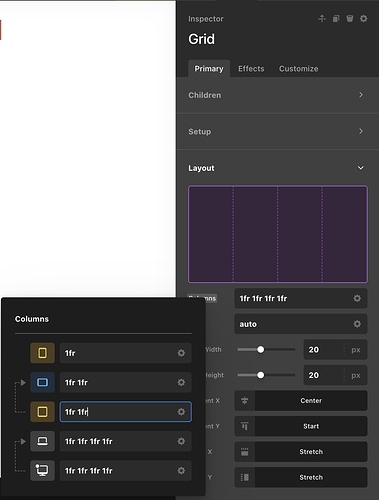
Task: Click gear beside the auto rows field
Action: 357,324
